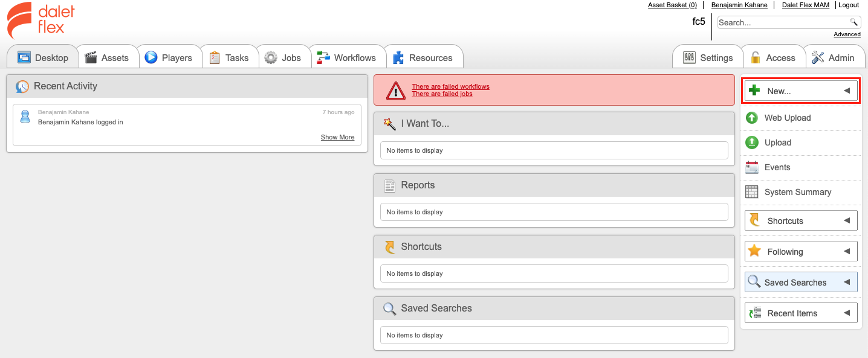This screenshot has height=358, width=868.
Task: Expand the sidebar Shortcuts arrow
Action: coord(847,221)
